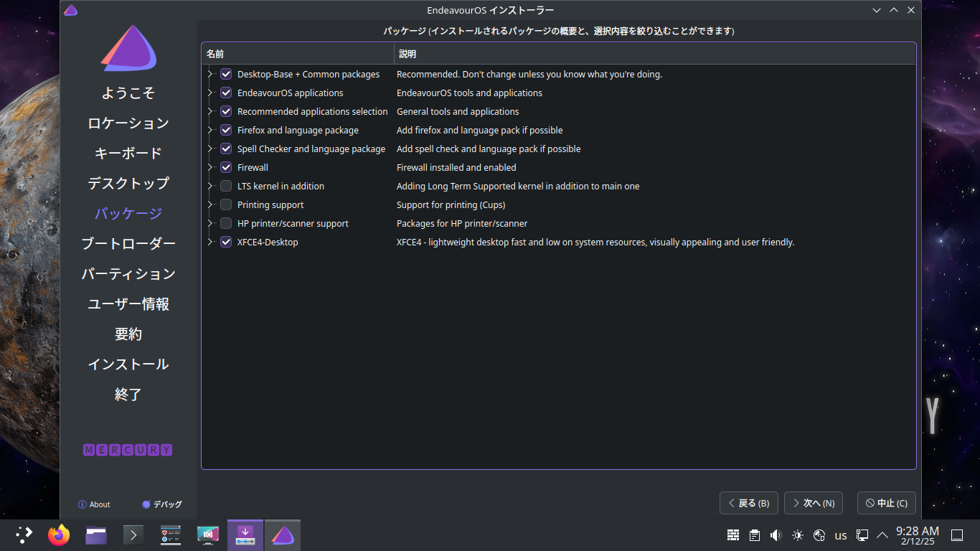Image resolution: width=980 pixels, height=551 pixels.
Task: Toggle Desktop-Base + Common packages checkbox
Action: (226, 74)
